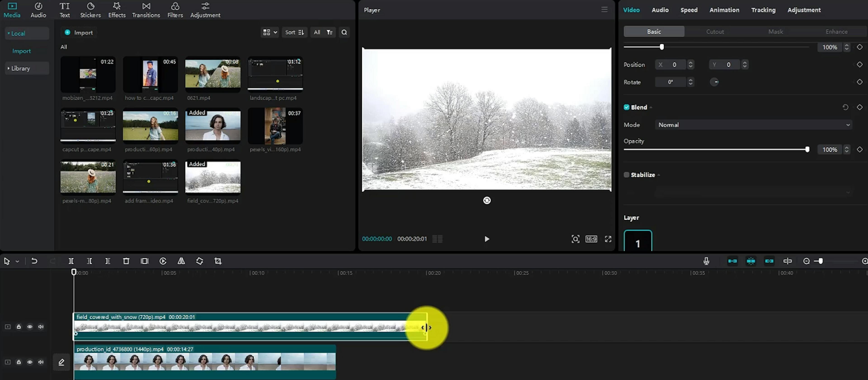This screenshot has height=380, width=868.
Task: Click the Opacity slider handle
Action: coord(807,150)
